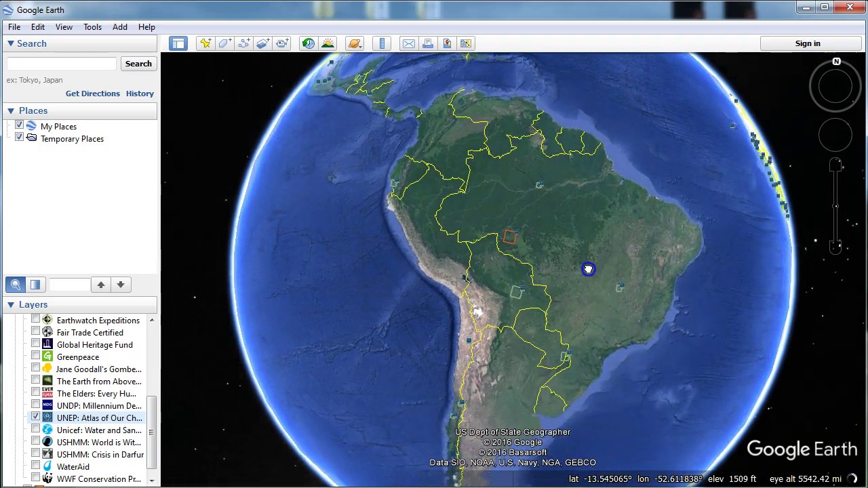Click zoom in at slider top
The height and width of the screenshot is (488, 868).
pyautogui.click(x=835, y=165)
